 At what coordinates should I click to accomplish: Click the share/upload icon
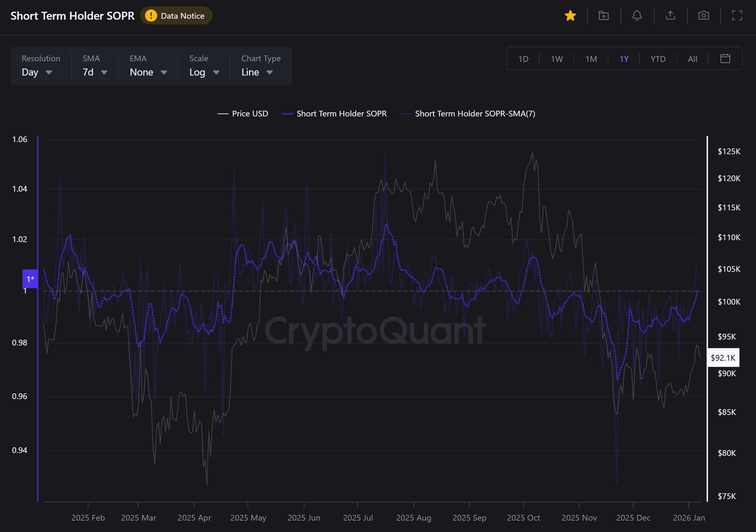coord(670,16)
